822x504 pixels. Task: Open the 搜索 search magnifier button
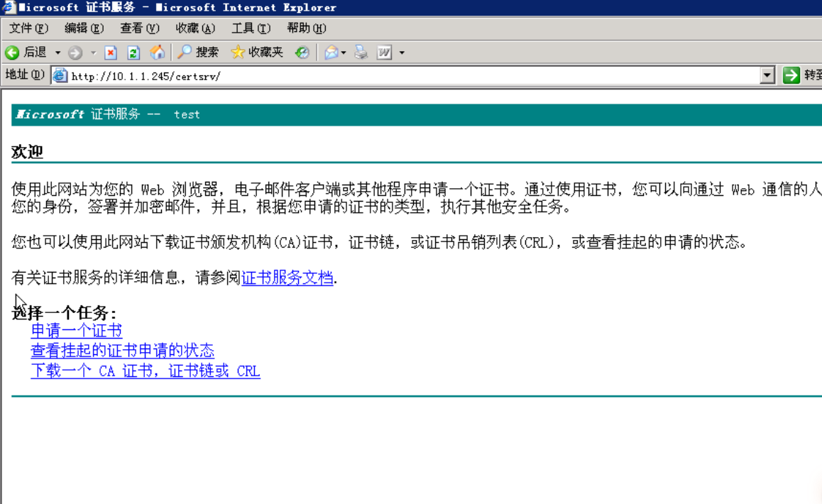tap(197, 52)
